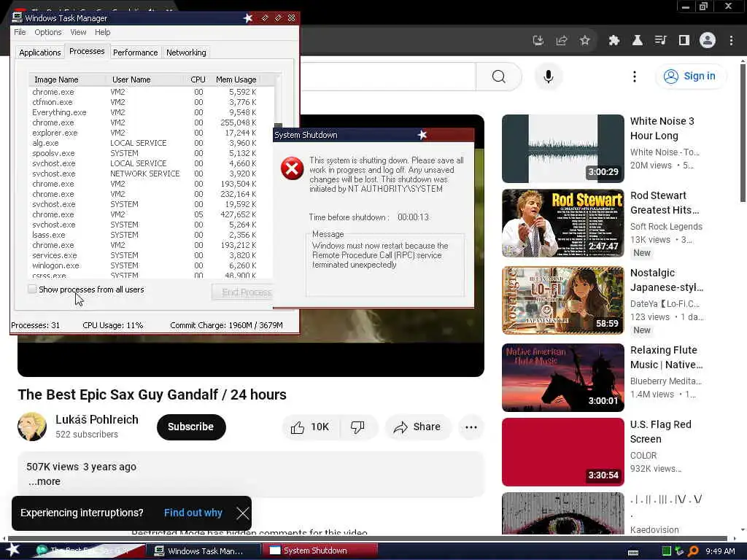This screenshot has width=747, height=560.
Task: Click the YouTube search input field
Action: (x=387, y=77)
